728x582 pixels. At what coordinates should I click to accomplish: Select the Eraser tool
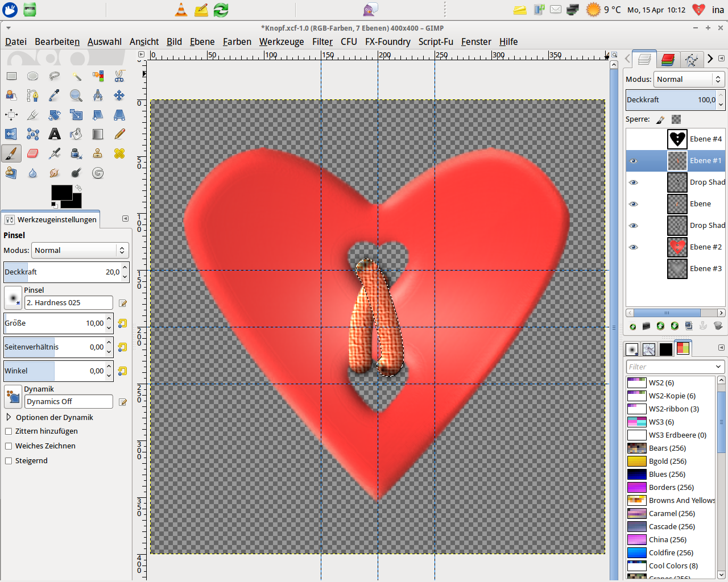(x=32, y=153)
